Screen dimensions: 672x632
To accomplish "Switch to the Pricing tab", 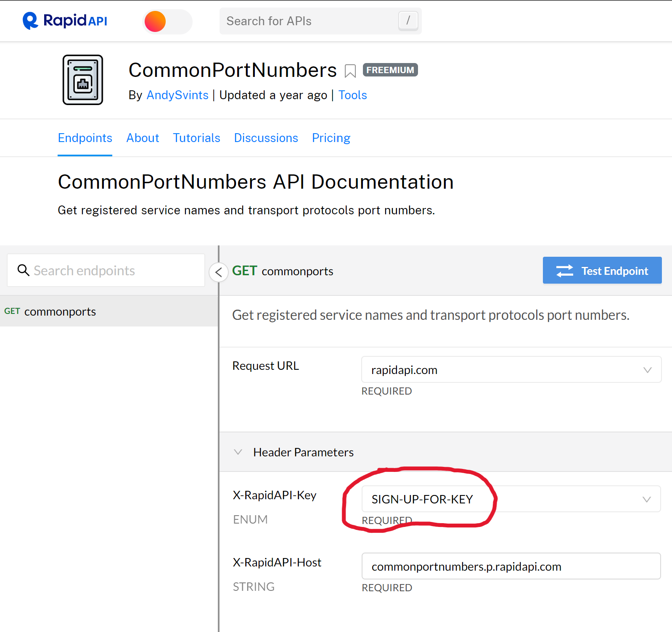I will pos(331,138).
